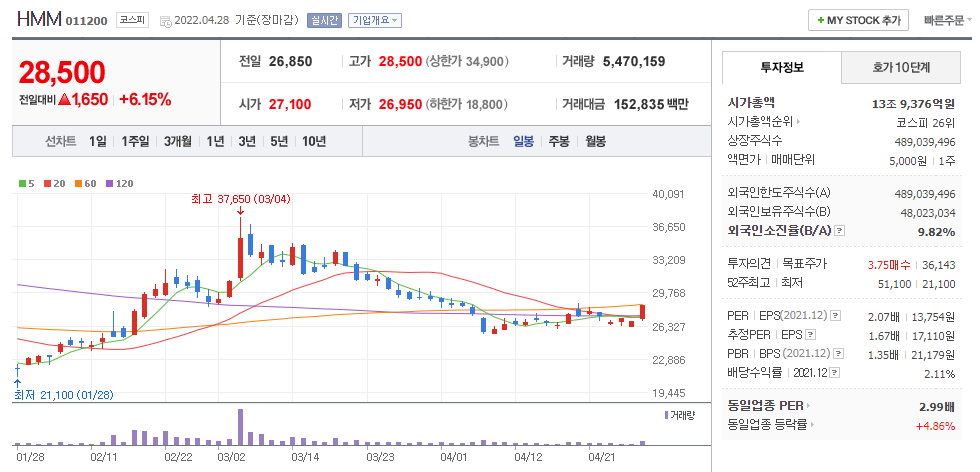Viewport: 980px width, 472px height.
Task: Click the 코스피 market badge
Action: 132,20
